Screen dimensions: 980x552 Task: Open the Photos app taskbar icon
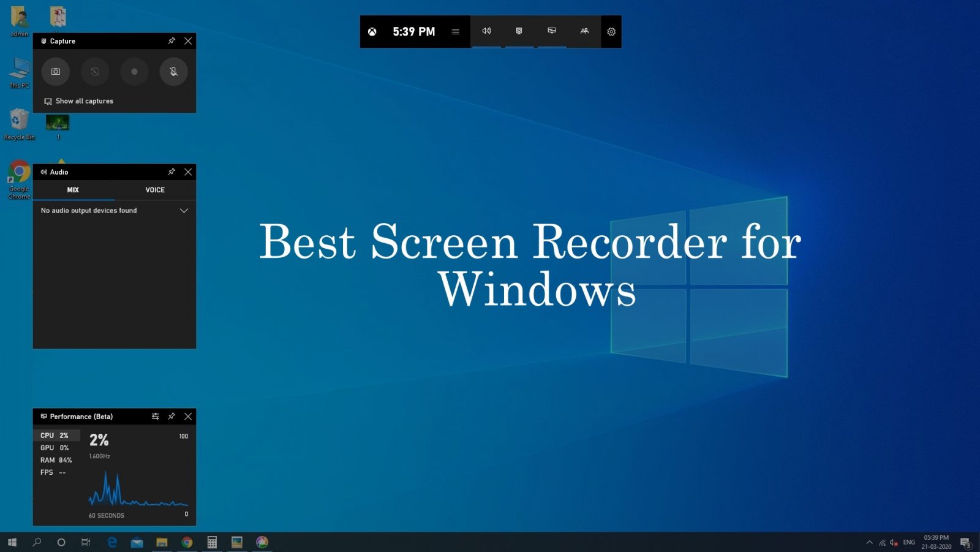(x=237, y=542)
